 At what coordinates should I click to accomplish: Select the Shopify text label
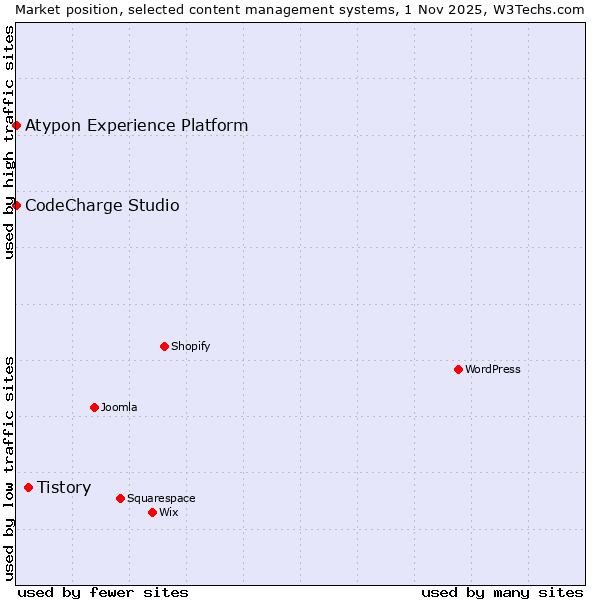(190, 346)
